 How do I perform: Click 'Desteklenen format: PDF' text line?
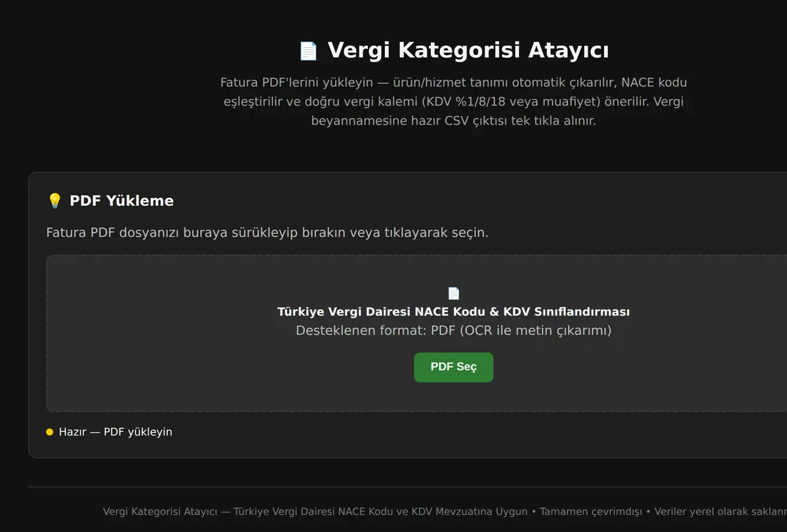454,331
